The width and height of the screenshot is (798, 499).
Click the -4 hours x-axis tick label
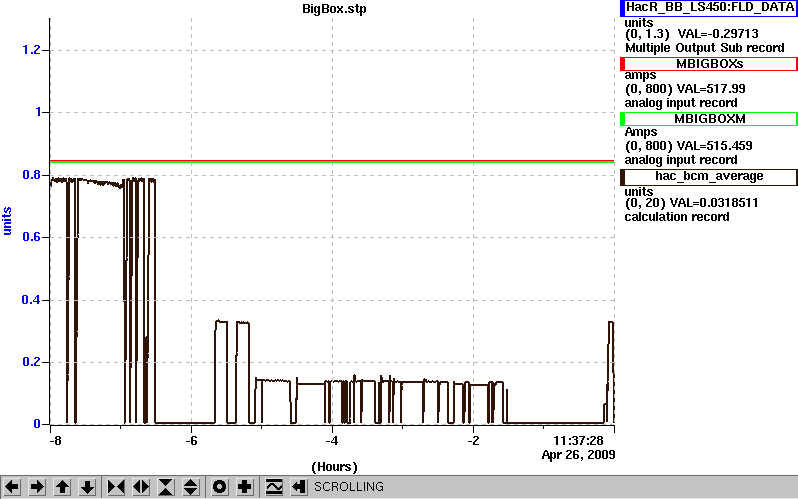(332, 440)
